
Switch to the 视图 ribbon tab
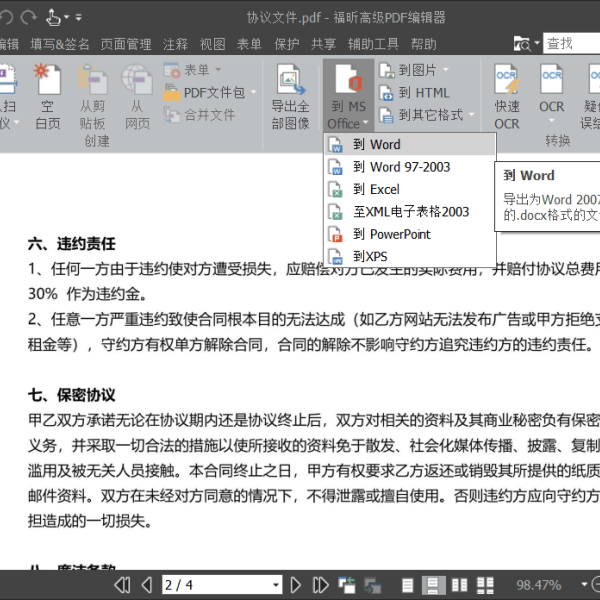coord(212,44)
